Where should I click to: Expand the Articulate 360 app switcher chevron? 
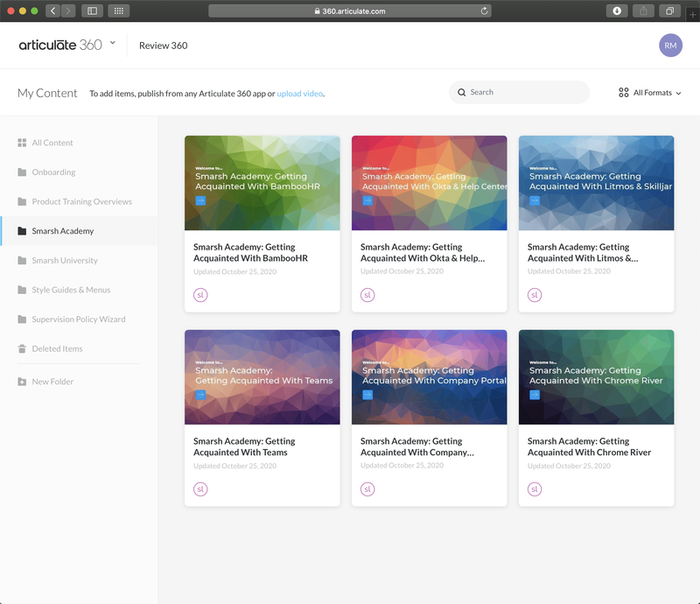point(113,43)
